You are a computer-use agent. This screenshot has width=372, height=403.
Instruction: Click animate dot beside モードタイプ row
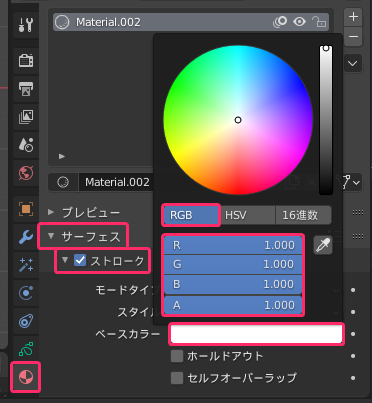(x=353, y=290)
